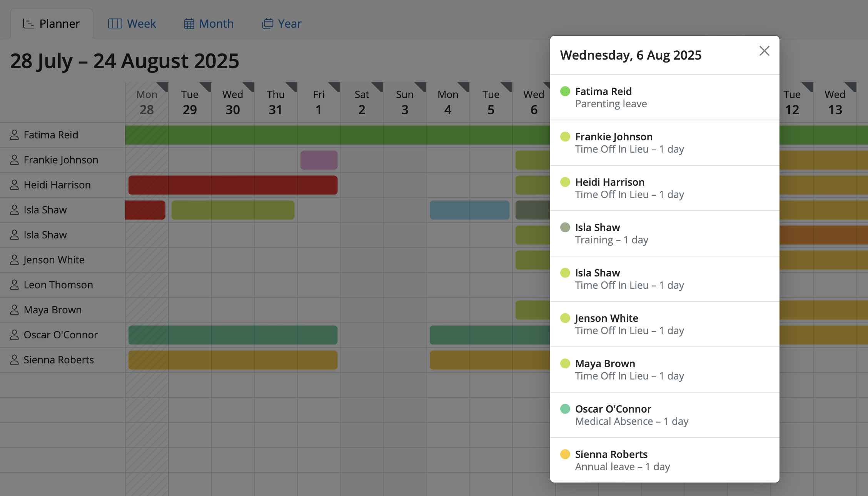Click the Sun 3 day header
Screen dimensions: 868x496
pyautogui.click(x=405, y=102)
